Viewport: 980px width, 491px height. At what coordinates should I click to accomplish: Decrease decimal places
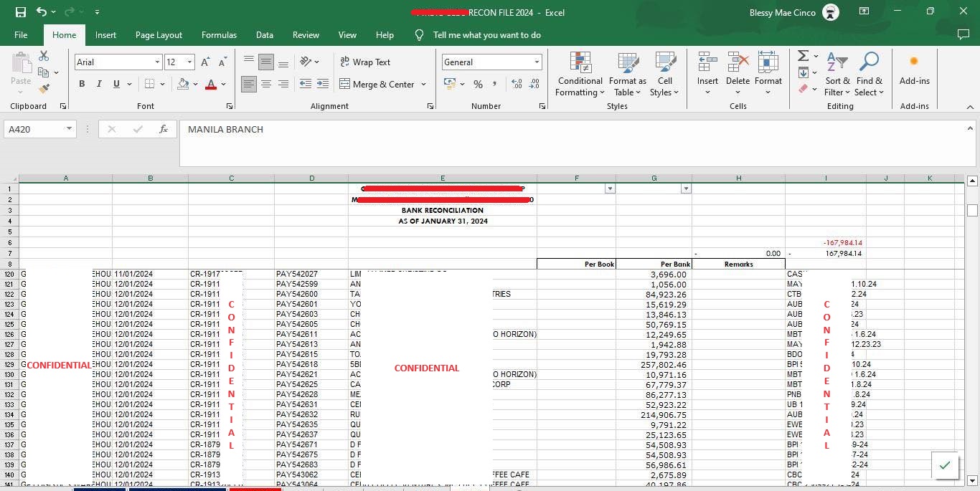pyautogui.click(x=534, y=84)
